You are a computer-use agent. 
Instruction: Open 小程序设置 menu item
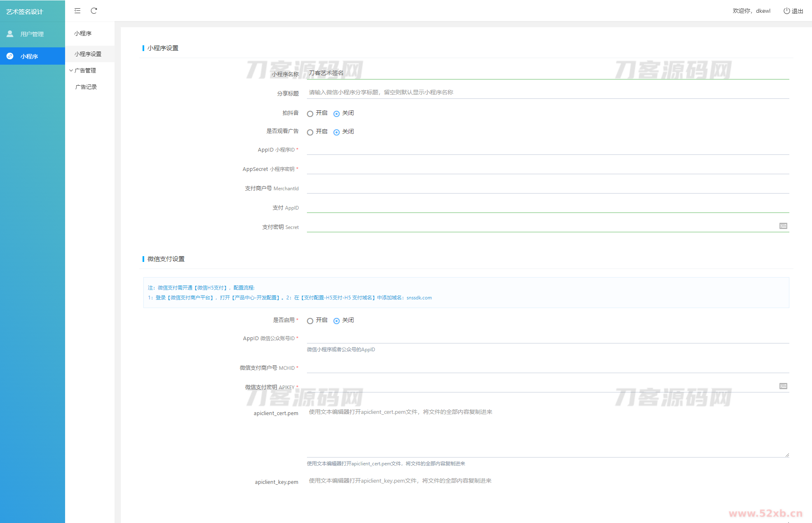coord(88,54)
